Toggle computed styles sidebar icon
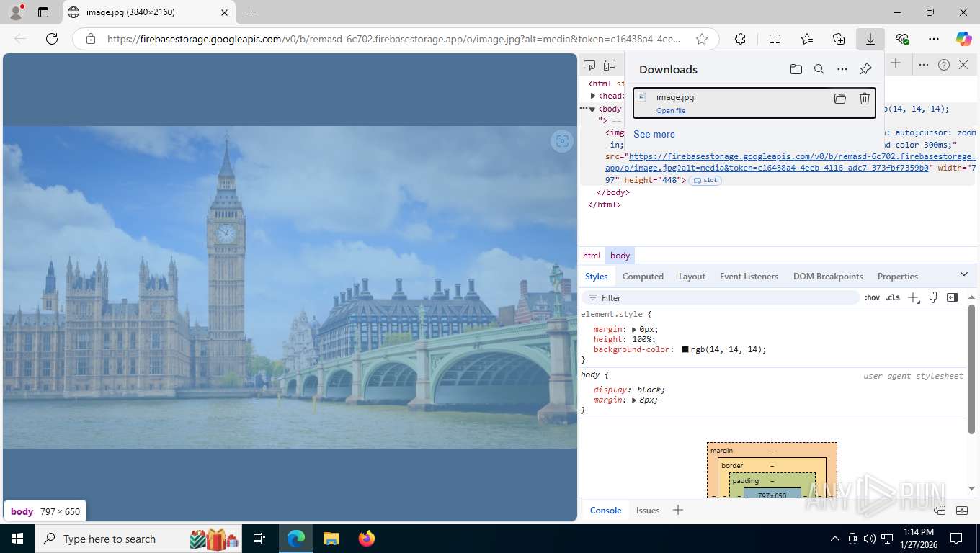The height and width of the screenshot is (553, 980). (953, 297)
